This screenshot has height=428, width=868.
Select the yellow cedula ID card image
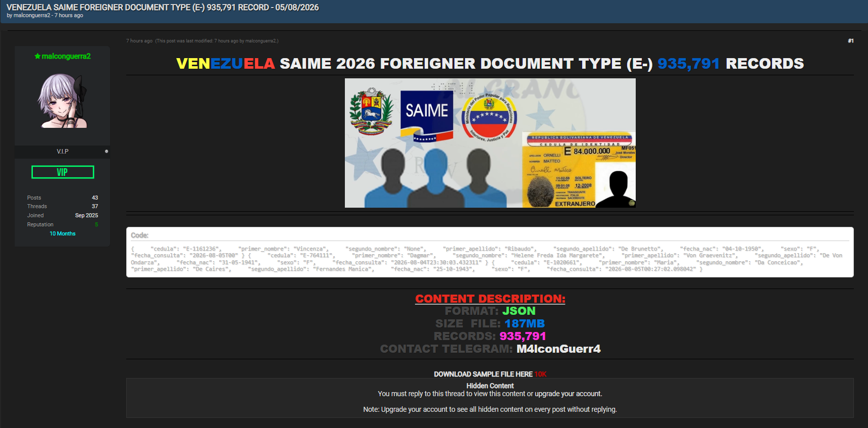tap(579, 170)
